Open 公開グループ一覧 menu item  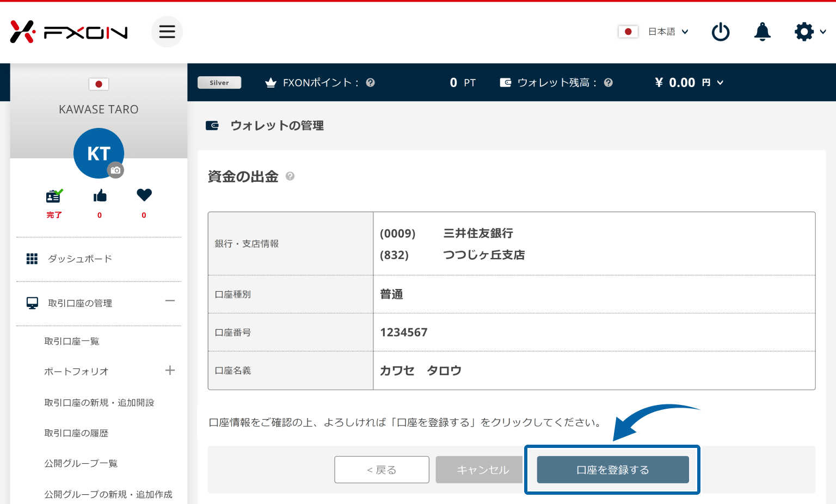coord(81,464)
